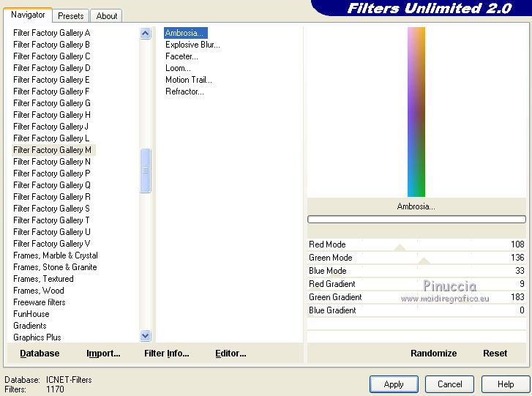
Task: Select Frames, Marble & Crystal category
Action: pos(56,255)
